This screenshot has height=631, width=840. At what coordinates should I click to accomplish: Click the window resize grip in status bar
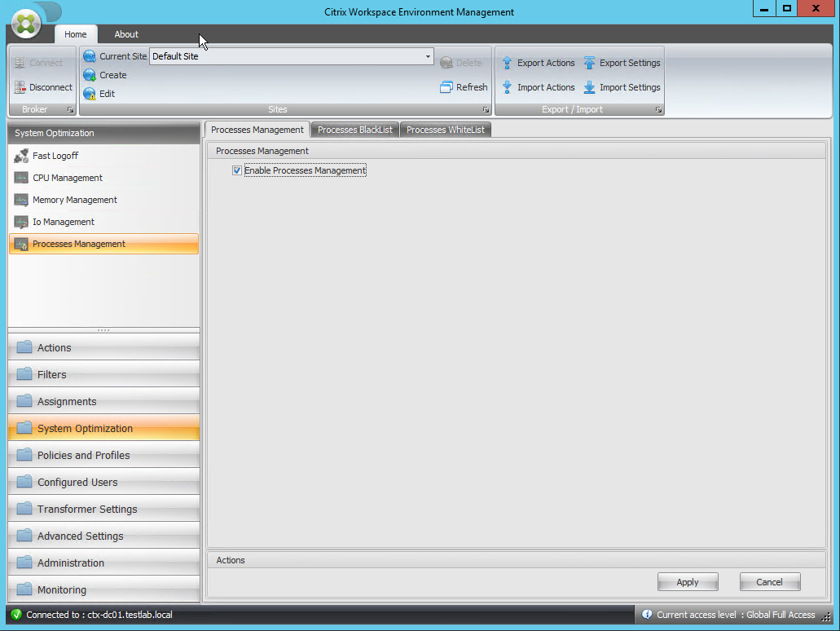coord(826,617)
